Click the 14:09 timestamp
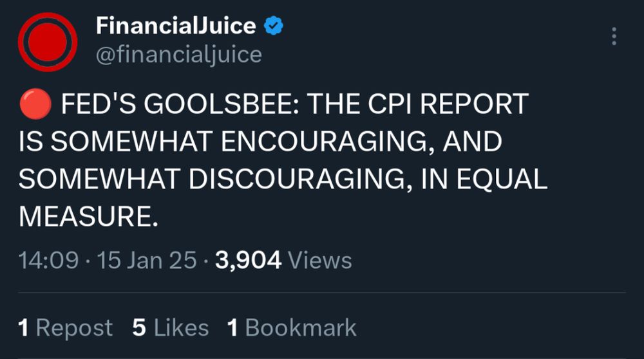 point(49,261)
